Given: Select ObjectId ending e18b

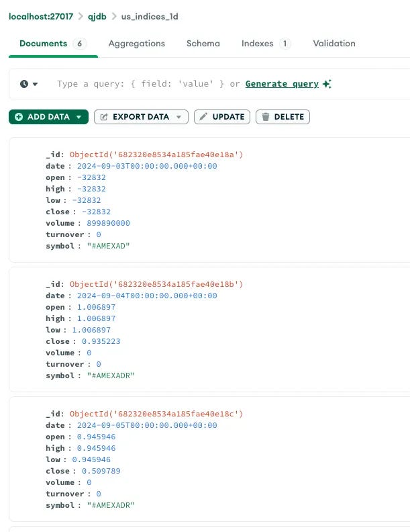Looking at the screenshot, I should point(156,284).
